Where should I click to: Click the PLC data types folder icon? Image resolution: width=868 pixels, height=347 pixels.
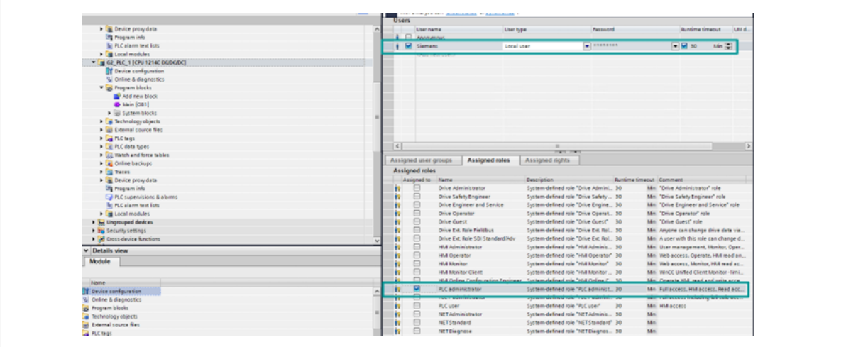pos(109,146)
